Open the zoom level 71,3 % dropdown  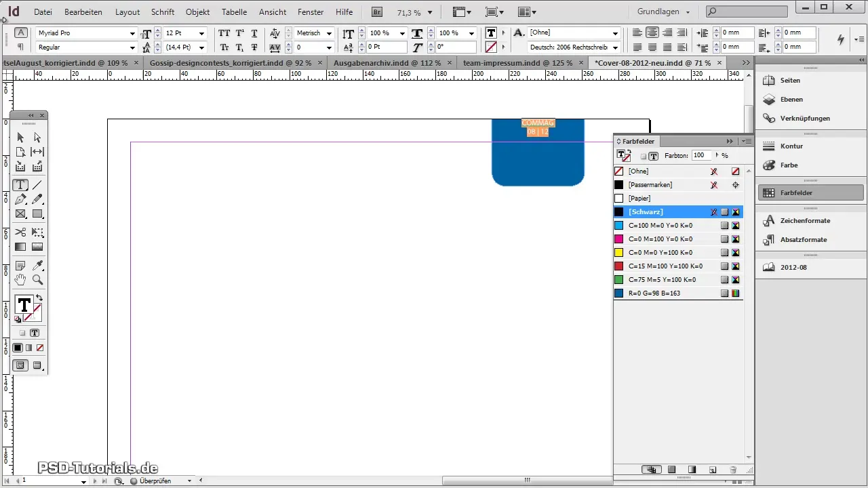click(x=430, y=12)
